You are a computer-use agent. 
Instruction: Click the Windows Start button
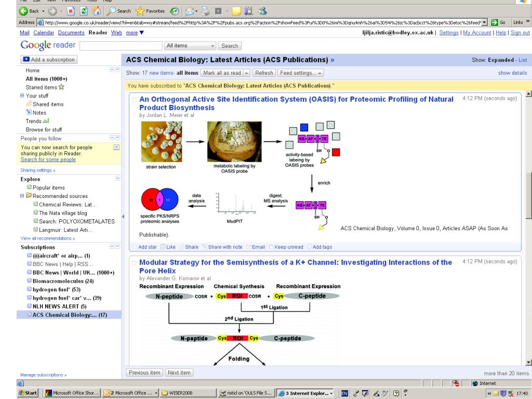28,393
